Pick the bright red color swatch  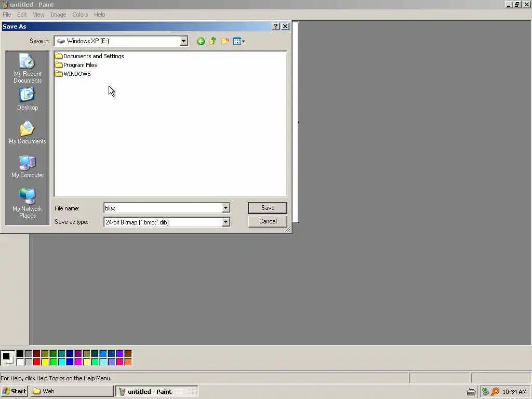click(x=37, y=362)
